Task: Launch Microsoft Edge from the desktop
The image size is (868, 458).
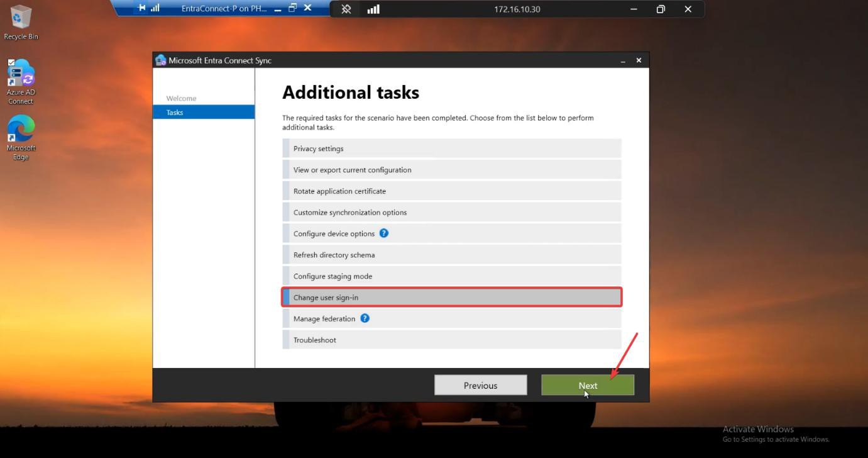Action: 21,137
